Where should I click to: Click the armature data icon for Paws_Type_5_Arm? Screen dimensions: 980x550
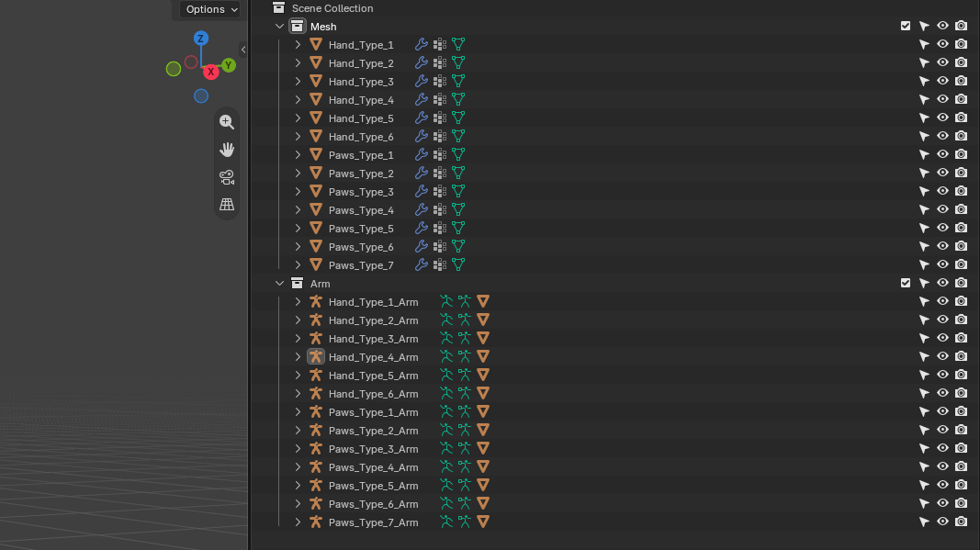pos(465,485)
